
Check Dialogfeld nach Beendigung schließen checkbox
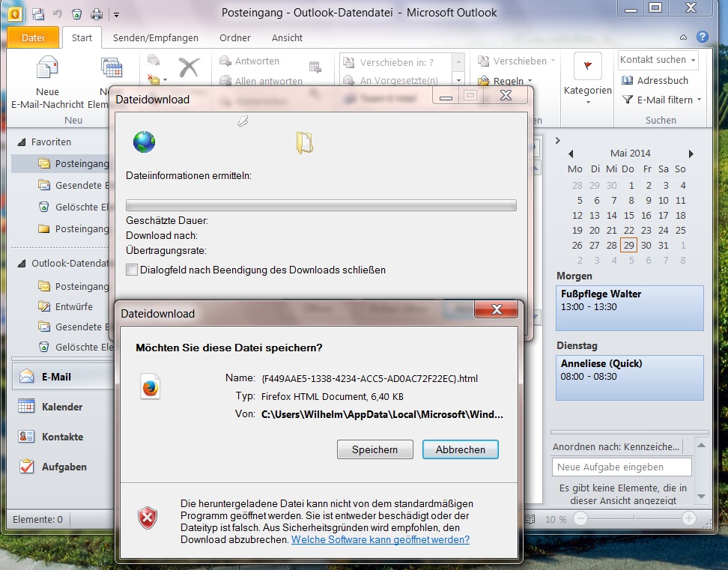[x=132, y=270]
